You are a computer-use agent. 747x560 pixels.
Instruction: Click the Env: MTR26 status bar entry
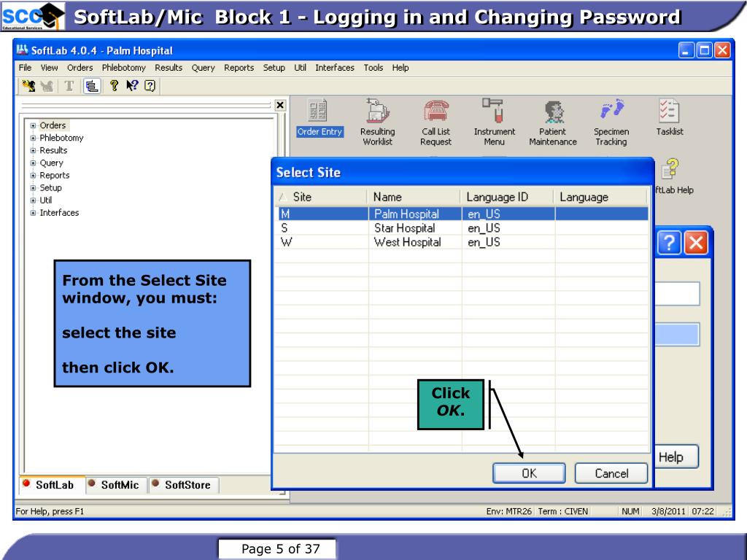[x=508, y=511]
